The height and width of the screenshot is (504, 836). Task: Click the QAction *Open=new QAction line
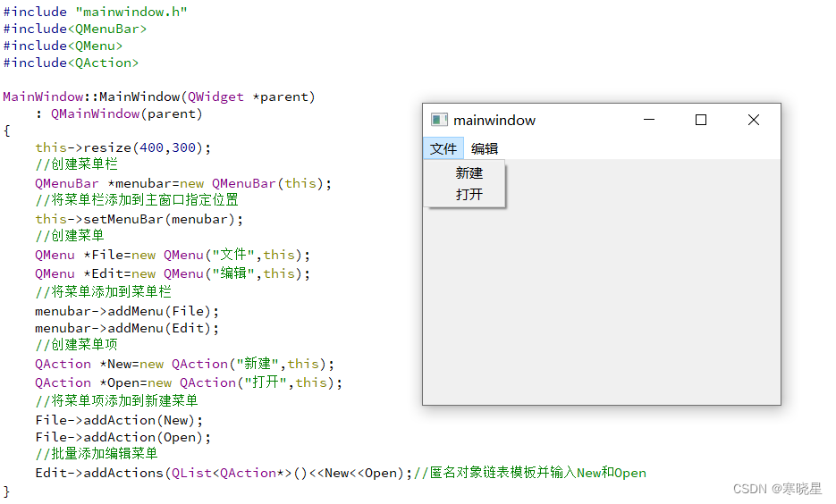tap(188, 382)
